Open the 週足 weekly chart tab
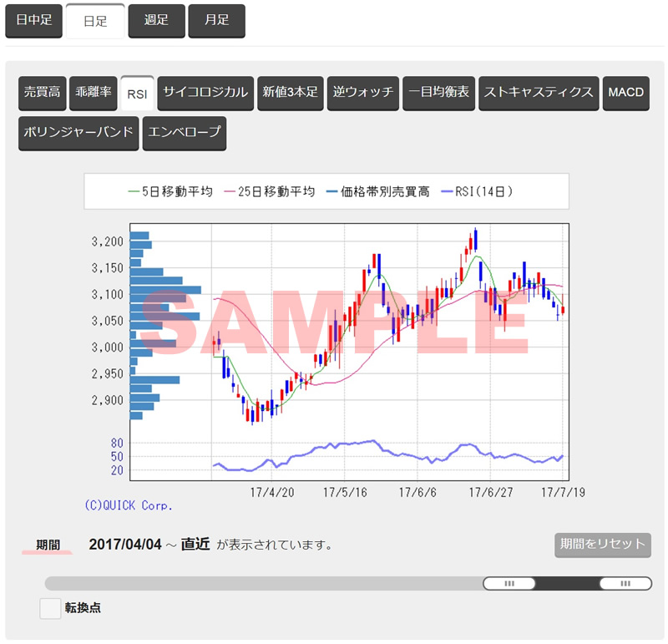The height and width of the screenshot is (644, 668). point(156,21)
